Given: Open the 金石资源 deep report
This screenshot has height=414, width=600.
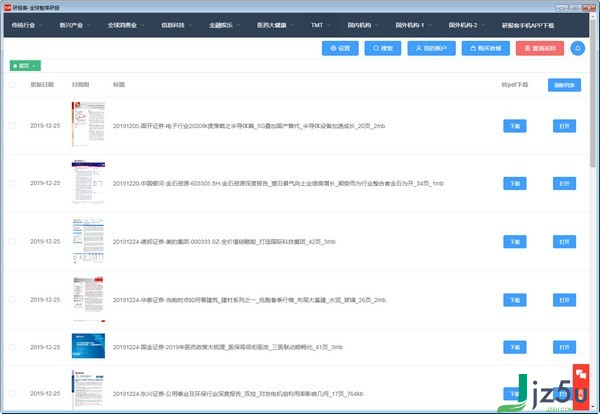Looking at the screenshot, I should click(564, 184).
